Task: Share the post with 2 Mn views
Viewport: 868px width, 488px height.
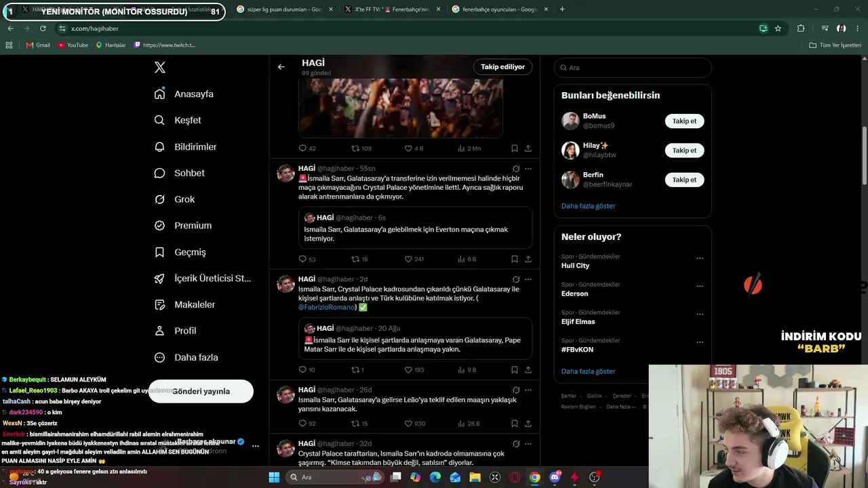Action: (528, 148)
